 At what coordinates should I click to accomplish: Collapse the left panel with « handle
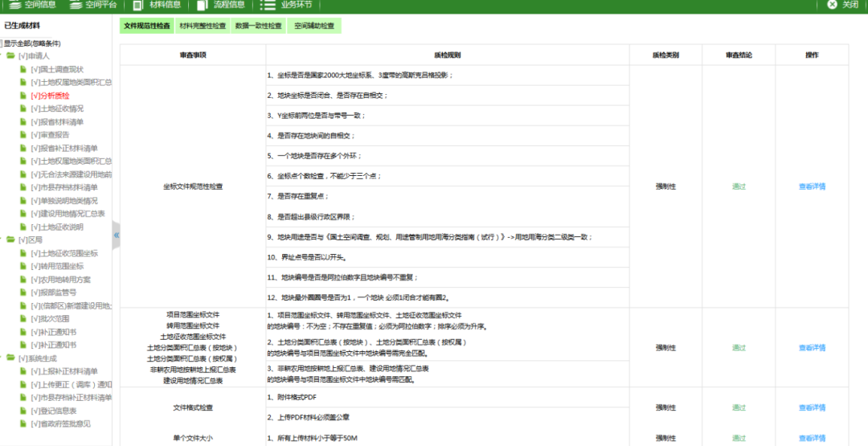coord(117,235)
